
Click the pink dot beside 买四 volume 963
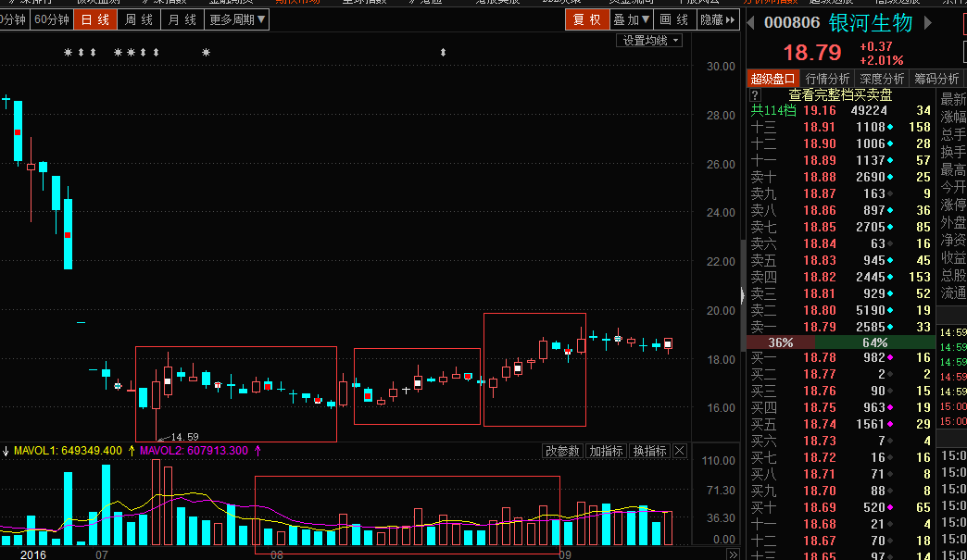click(x=890, y=407)
